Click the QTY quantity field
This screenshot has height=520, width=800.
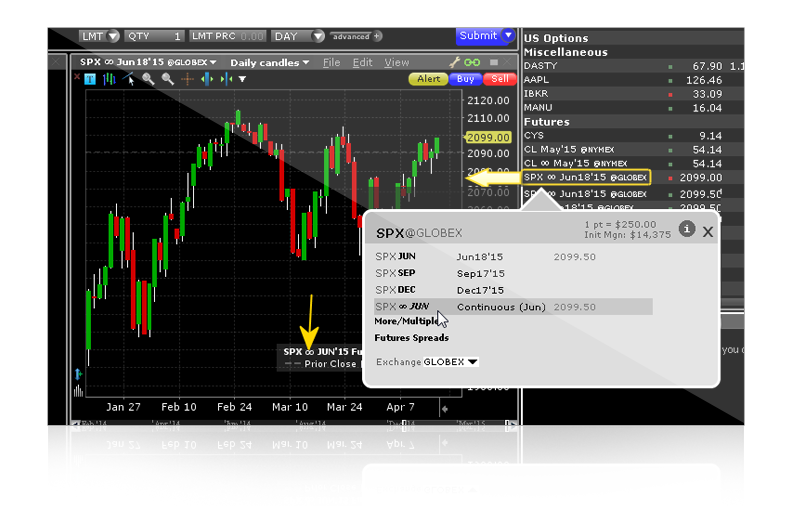(x=154, y=36)
